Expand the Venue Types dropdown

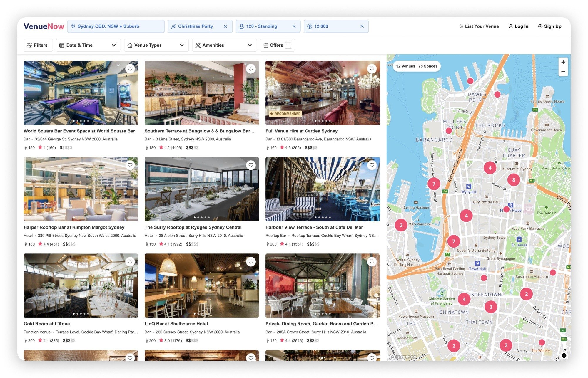156,45
